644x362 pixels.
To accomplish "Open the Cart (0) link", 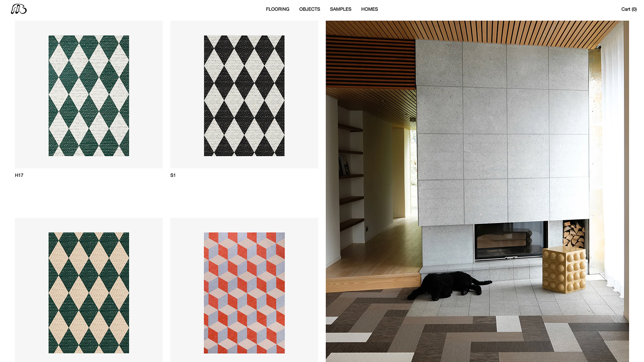I will 629,9.
